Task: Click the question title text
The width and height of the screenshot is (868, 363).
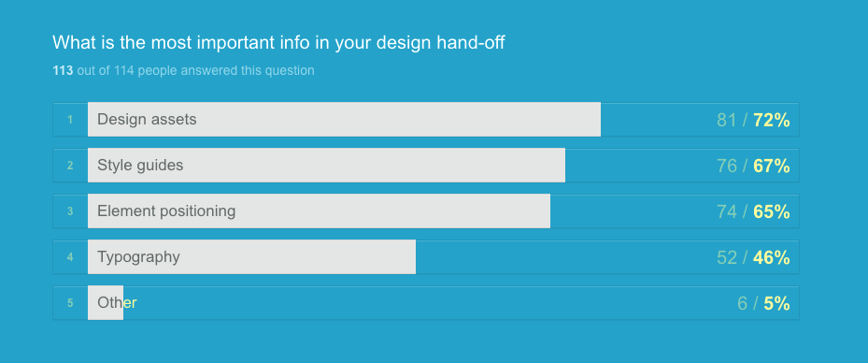Action: click(x=278, y=43)
